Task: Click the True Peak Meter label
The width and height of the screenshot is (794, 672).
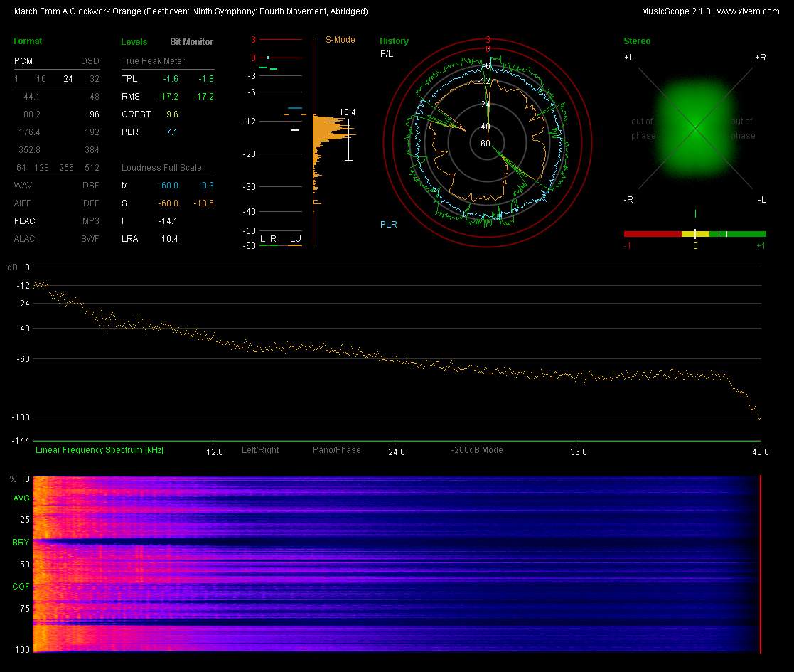Action: tap(153, 61)
